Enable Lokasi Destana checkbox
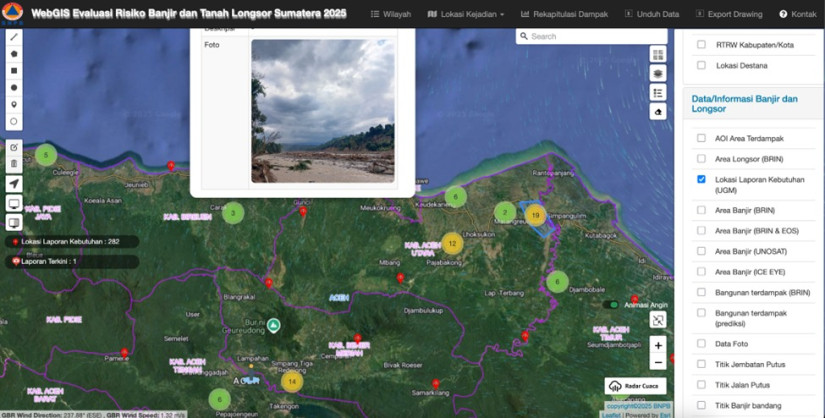The height and width of the screenshot is (418, 825). click(x=701, y=65)
